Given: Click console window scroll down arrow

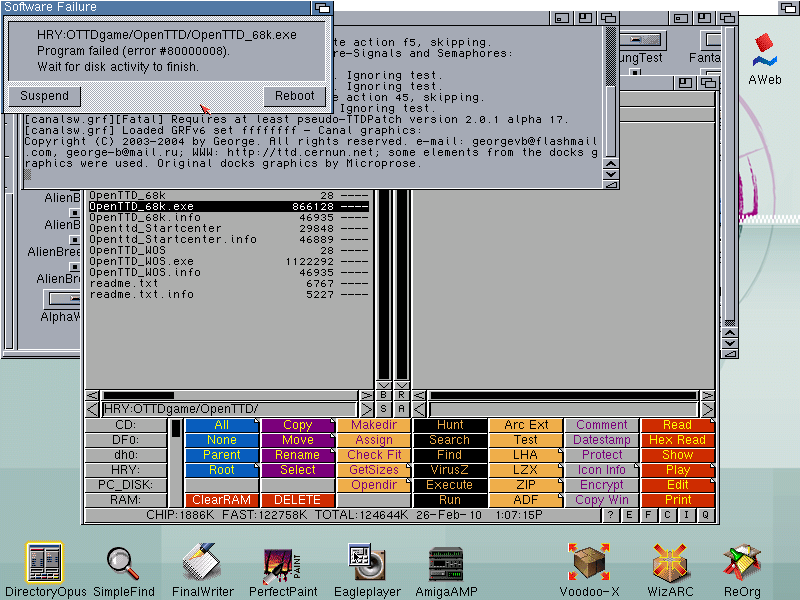Looking at the screenshot, I should [x=611, y=174].
